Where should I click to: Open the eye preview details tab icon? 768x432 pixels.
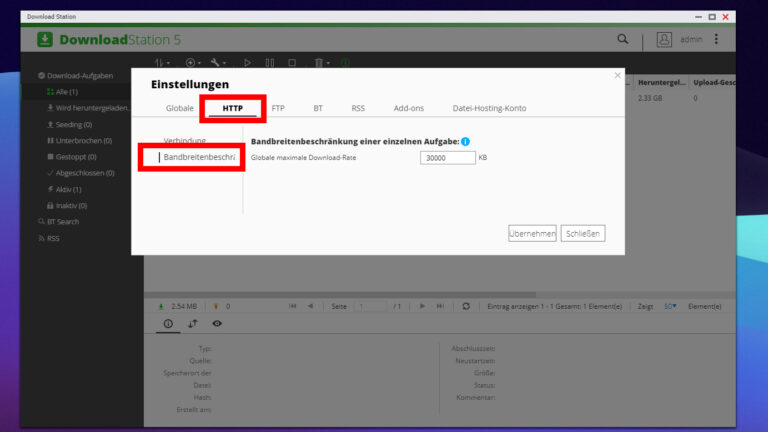pyautogui.click(x=217, y=324)
